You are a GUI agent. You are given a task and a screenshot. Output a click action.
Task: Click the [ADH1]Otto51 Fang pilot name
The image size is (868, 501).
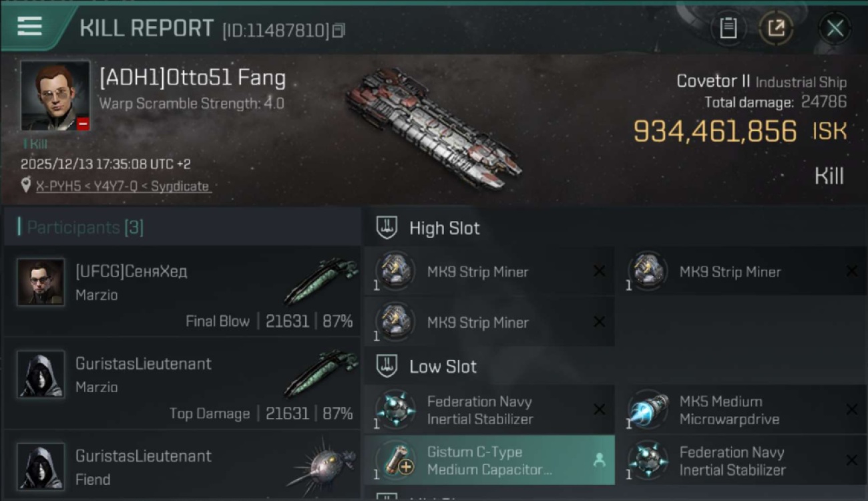[x=192, y=78]
